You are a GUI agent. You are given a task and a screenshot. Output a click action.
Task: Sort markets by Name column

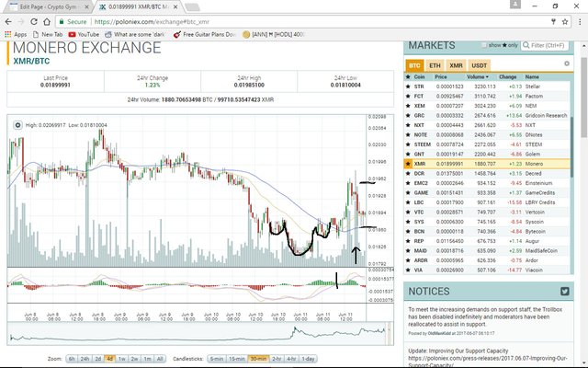pos(532,76)
